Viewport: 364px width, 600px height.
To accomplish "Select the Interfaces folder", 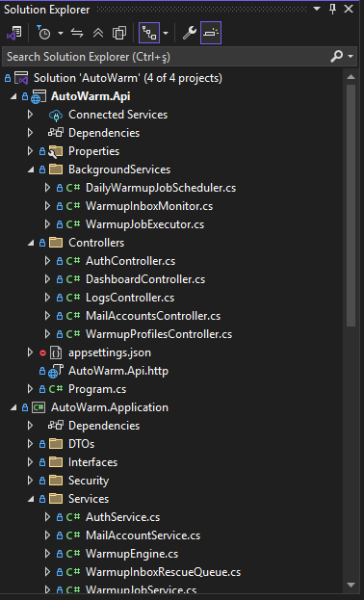I will pyautogui.click(x=93, y=462).
